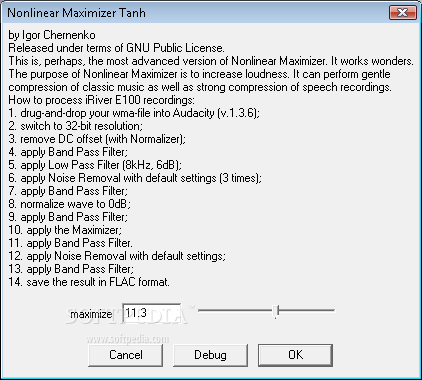Click step 2 'switch to 32-bit resolution'
422x380 pixels.
[76, 126]
